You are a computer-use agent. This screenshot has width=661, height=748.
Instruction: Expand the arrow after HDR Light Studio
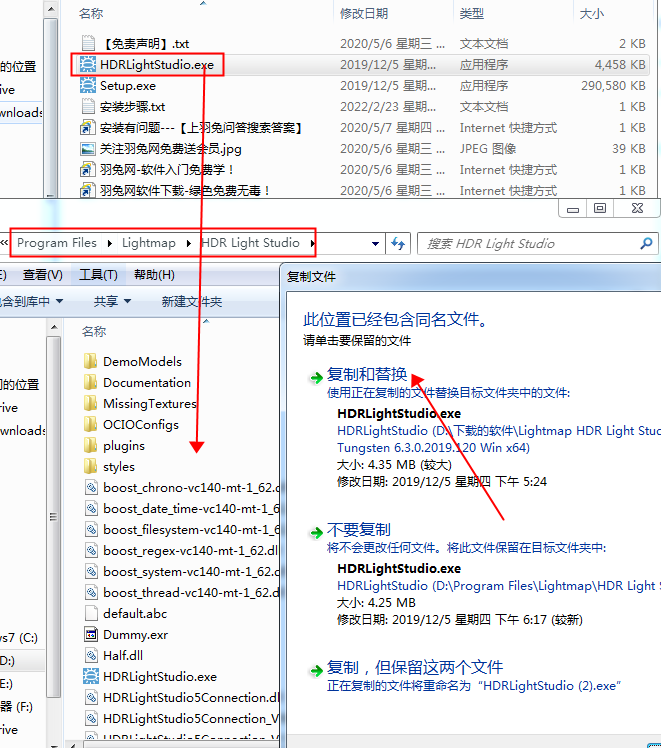click(313, 243)
